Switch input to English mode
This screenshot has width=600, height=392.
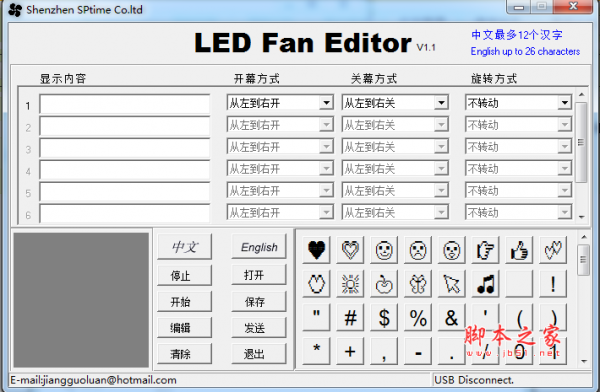pos(259,247)
